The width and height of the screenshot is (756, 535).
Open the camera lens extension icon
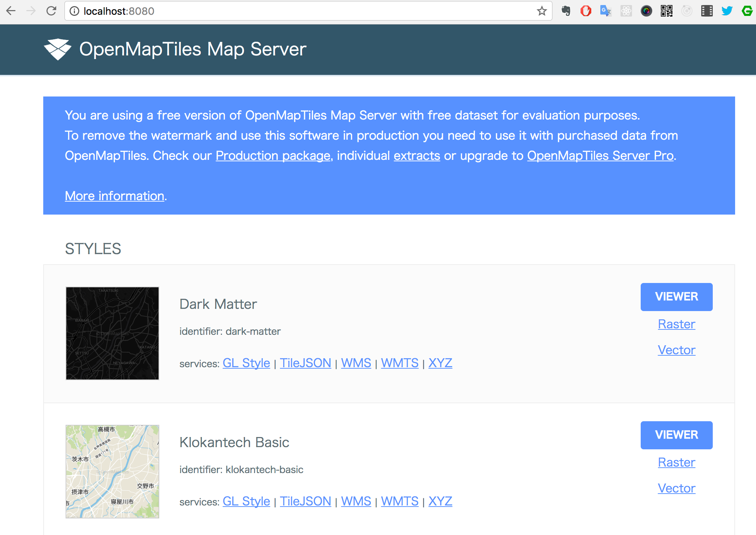(x=646, y=11)
